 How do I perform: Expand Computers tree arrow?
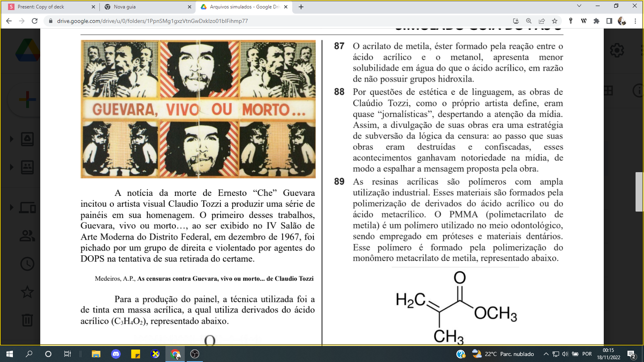pos(11,208)
